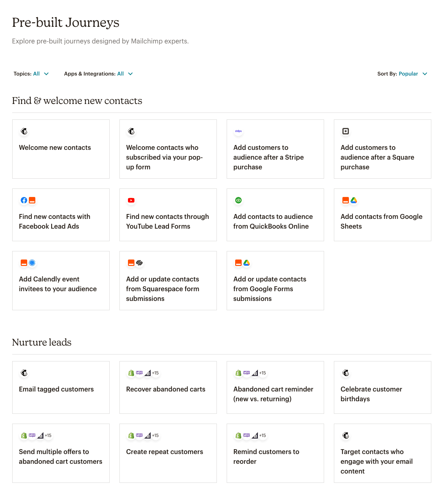Click +15 integrations badge on Abandoned cart reminder

click(x=263, y=373)
